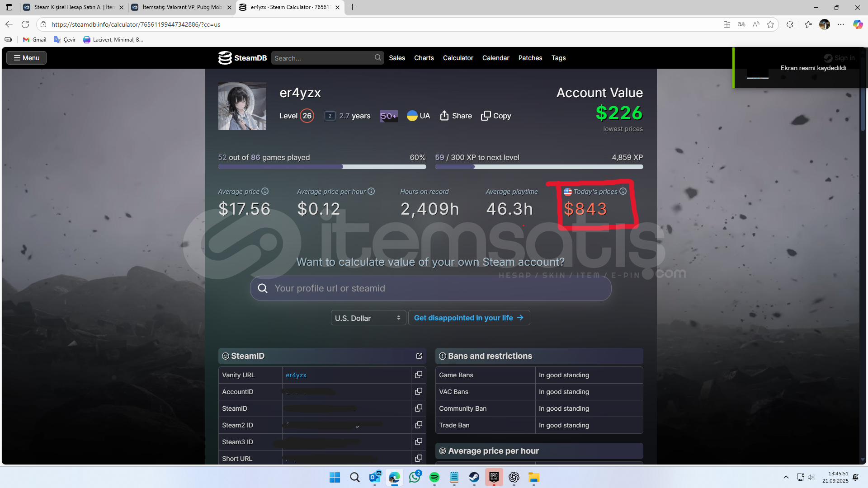Viewport: 868px width, 488px height.
Task: Copy the AccountID value
Action: click(x=419, y=391)
